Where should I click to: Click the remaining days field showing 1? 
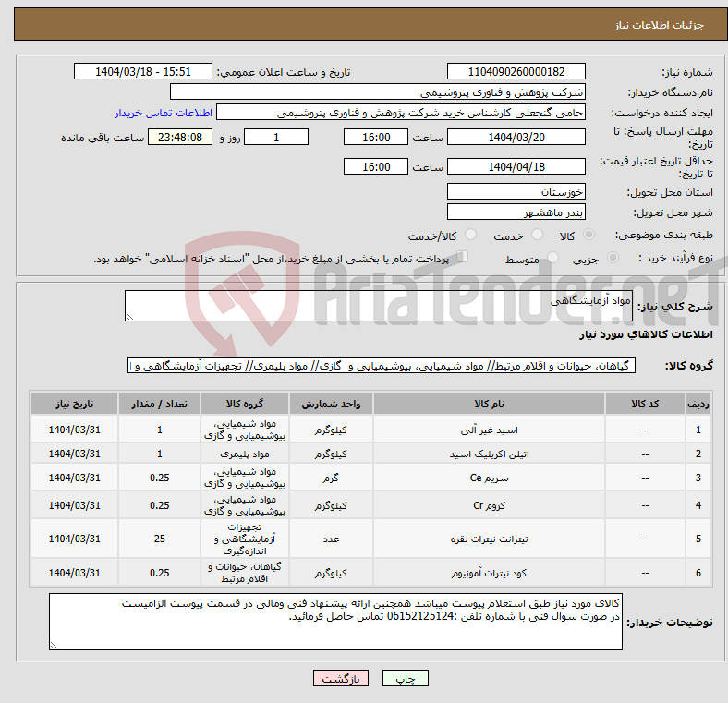point(276,138)
